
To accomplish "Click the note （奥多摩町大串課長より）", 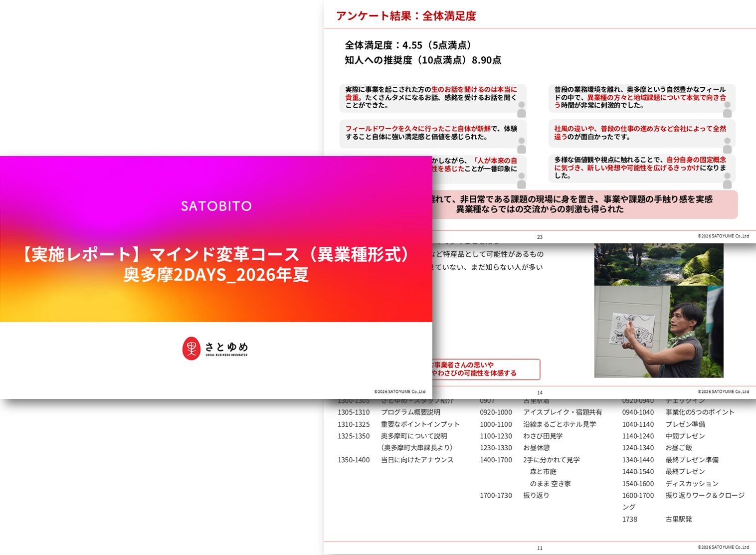I will pyautogui.click(x=417, y=448).
